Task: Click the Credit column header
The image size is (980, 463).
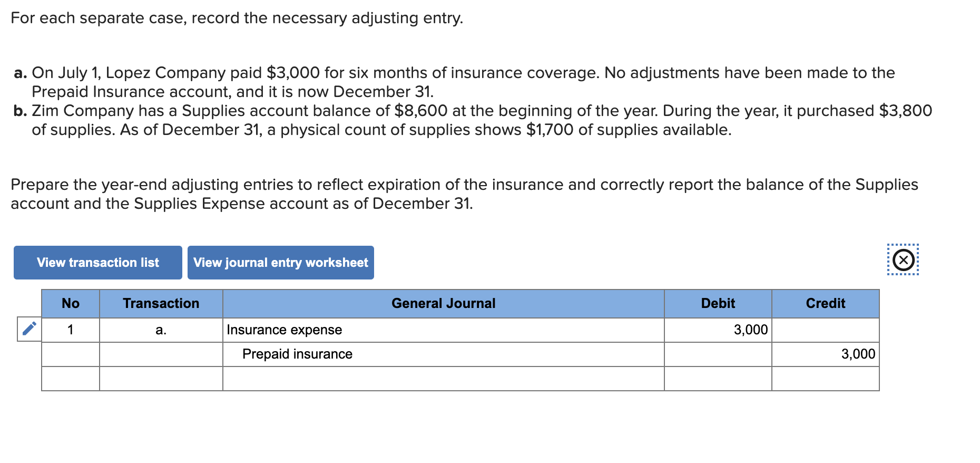Action: (825, 303)
